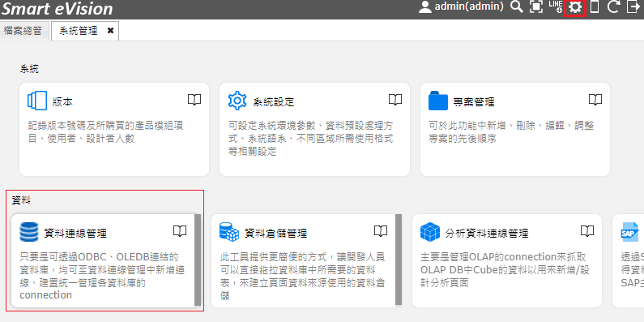Click the description starting 只要是可透過ODBC
This screenshot has height=322, width=644.
(102, 277)
